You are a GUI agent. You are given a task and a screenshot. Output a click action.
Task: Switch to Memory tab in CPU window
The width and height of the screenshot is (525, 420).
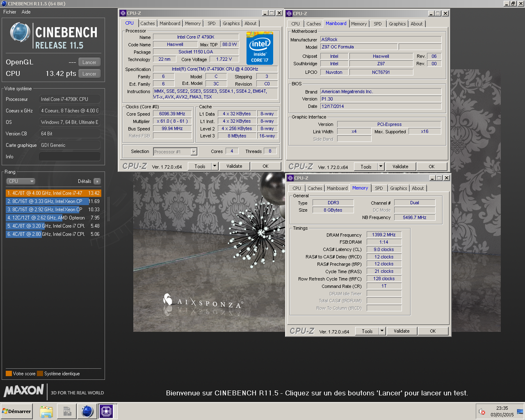point(193,23)
